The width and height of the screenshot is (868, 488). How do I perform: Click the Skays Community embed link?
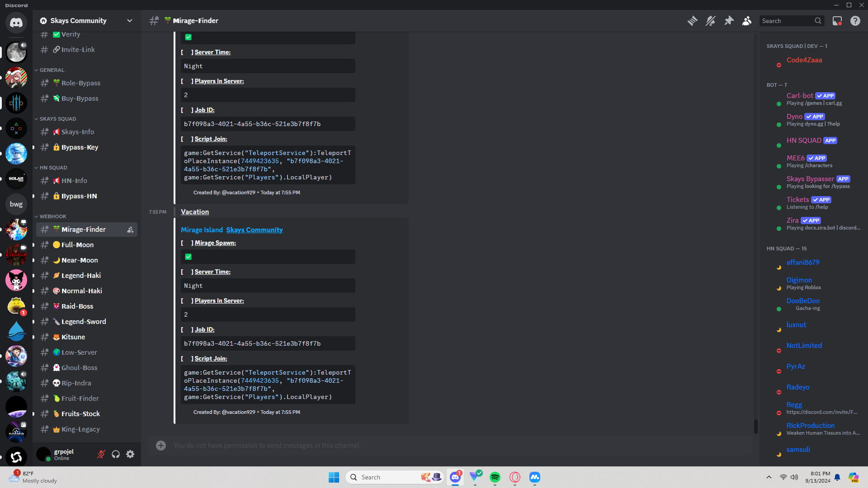point(255,230)
